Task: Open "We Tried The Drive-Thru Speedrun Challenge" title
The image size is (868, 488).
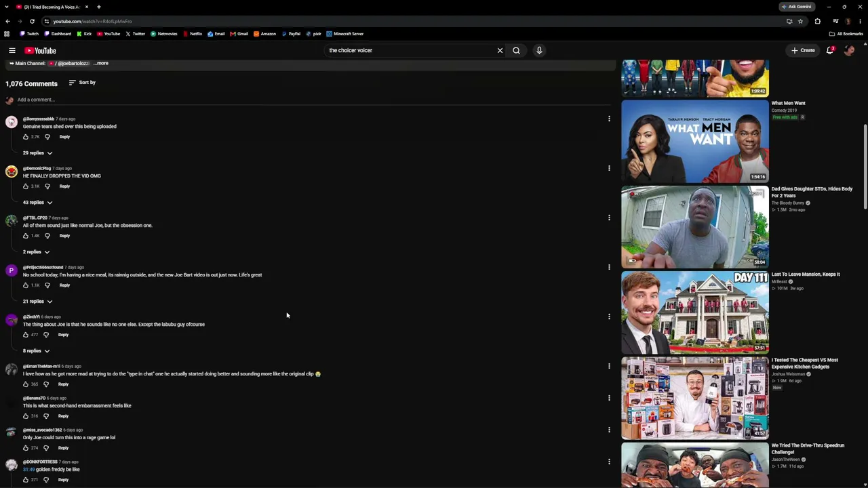Action: 808,449
